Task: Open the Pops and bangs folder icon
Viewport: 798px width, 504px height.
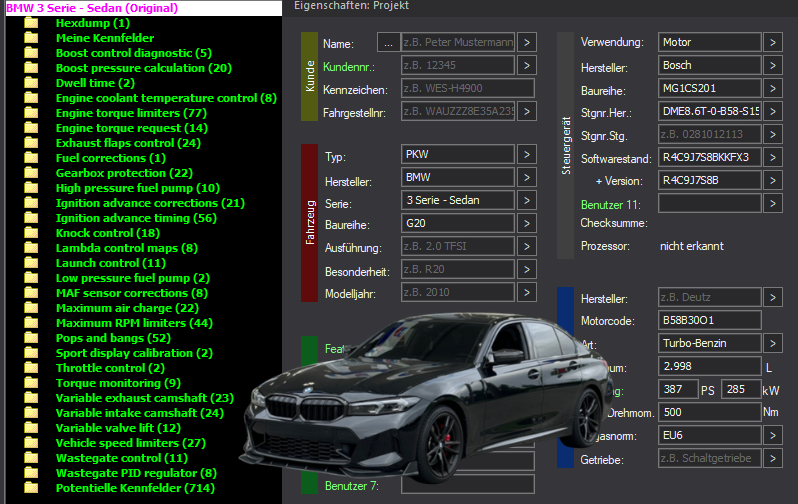Action: click(x=32, y=338)
